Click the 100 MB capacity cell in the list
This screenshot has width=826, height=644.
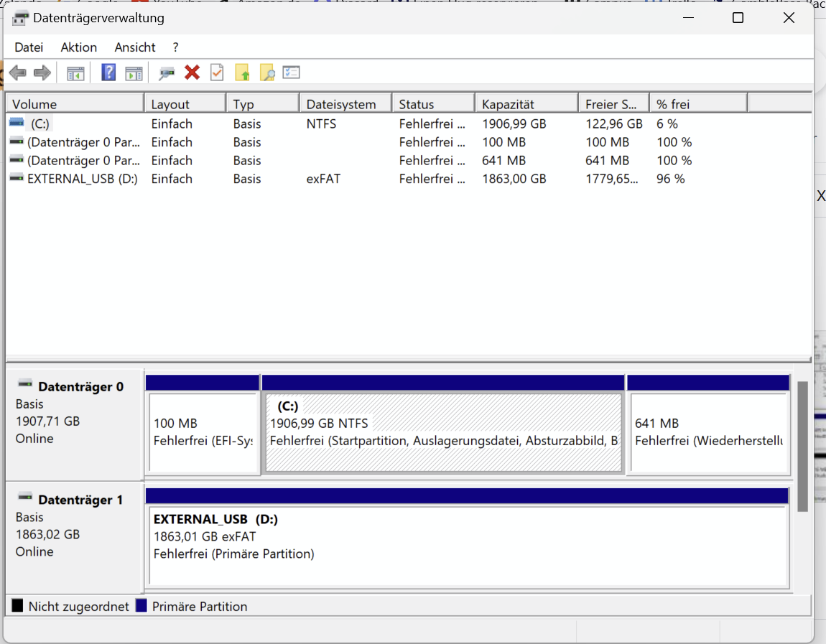tap(504, 142)
